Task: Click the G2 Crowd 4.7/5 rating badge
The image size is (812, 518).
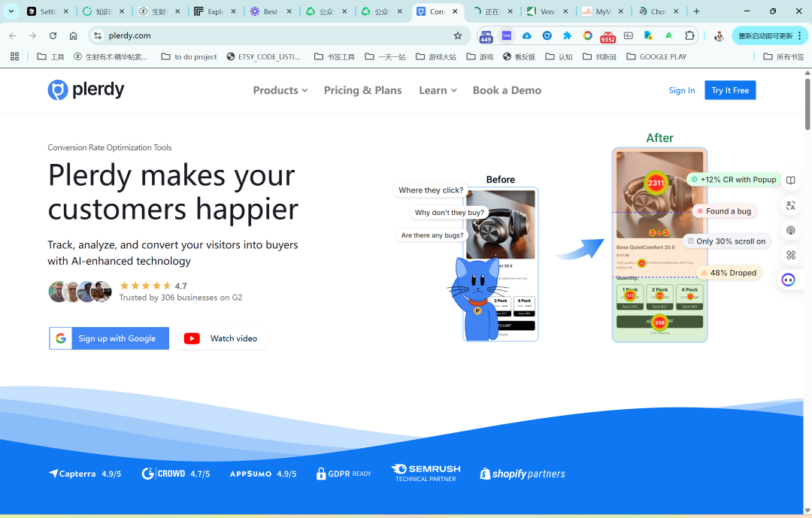Action: click(175, 474)
